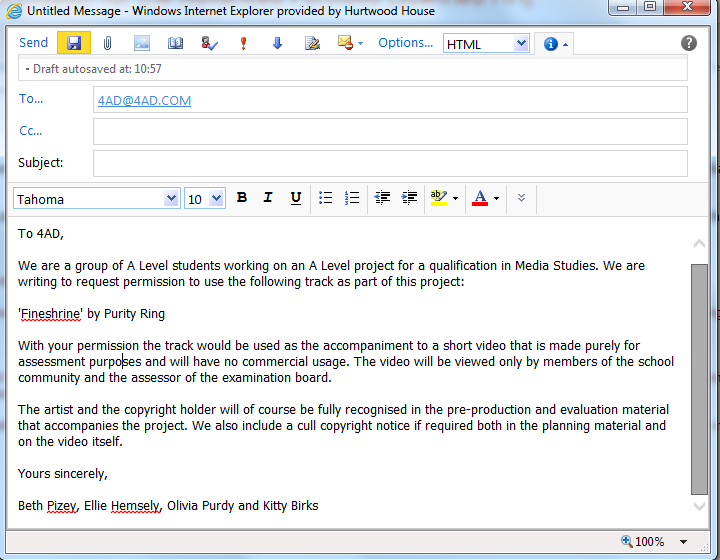Apply a numbered list

pyautogui.click(x=352, y=198)
